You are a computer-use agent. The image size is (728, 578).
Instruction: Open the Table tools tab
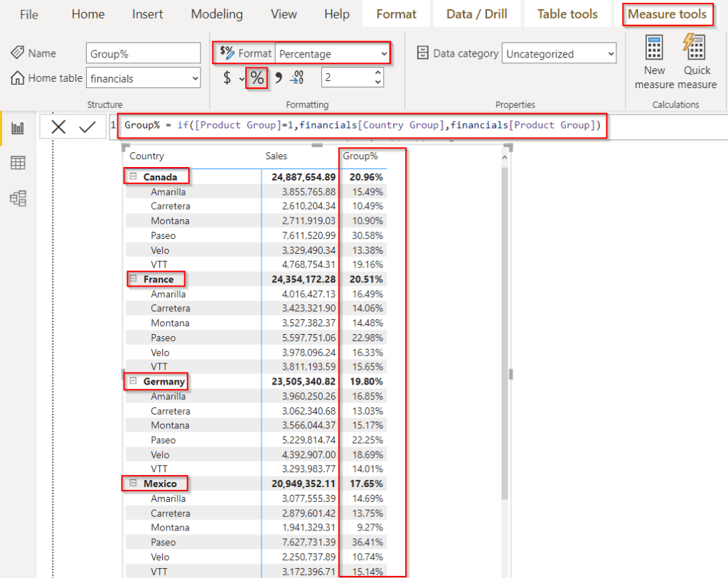point(567,14)
